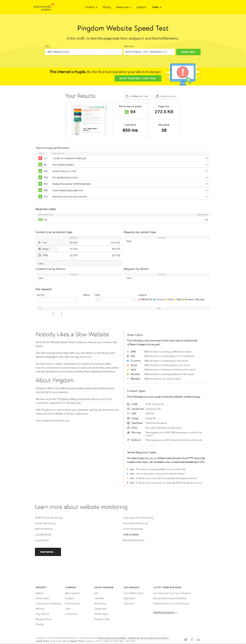This screenshot has width=246, height=644.
Task: Click the HTML content type icon in table
Action: (39, 256)
